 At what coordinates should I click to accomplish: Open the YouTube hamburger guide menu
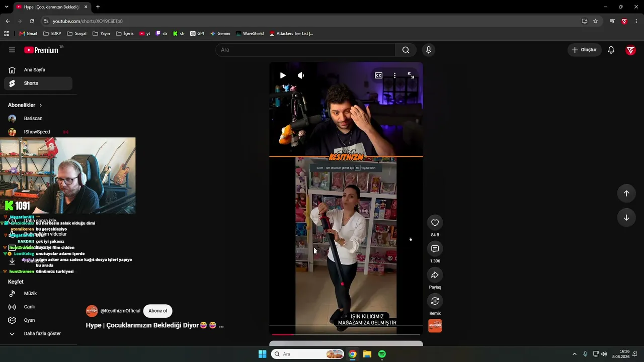tap(12, 50)
